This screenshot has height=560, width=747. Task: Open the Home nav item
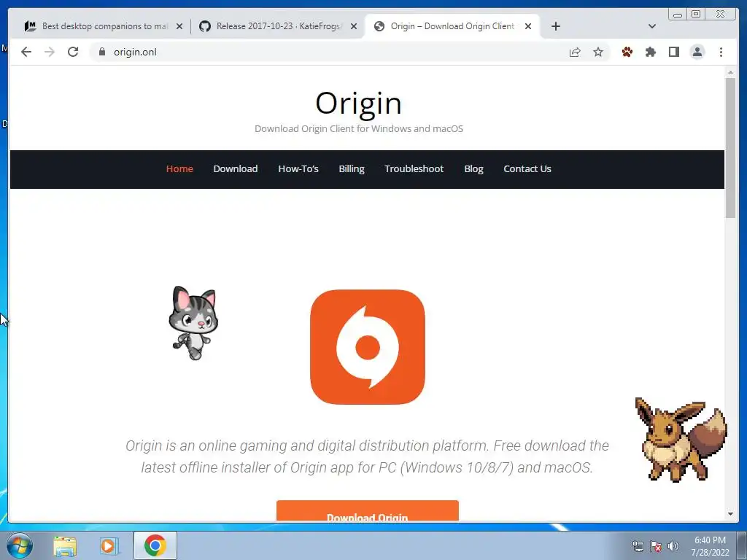tap(179, 169)
